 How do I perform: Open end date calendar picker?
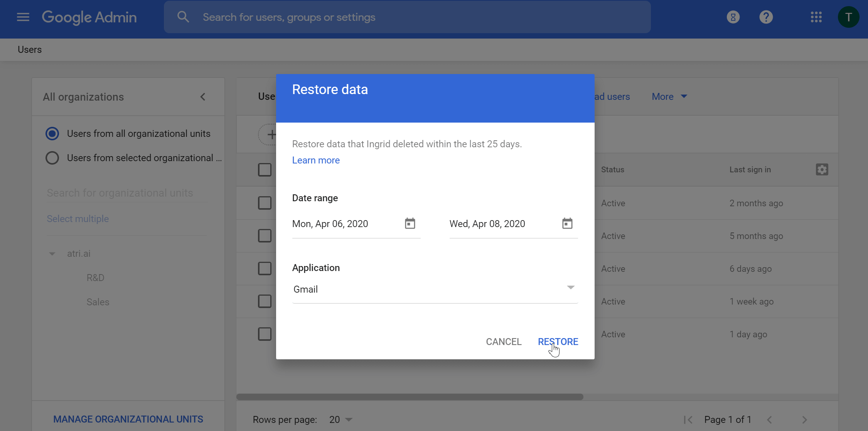pos(567,224)
